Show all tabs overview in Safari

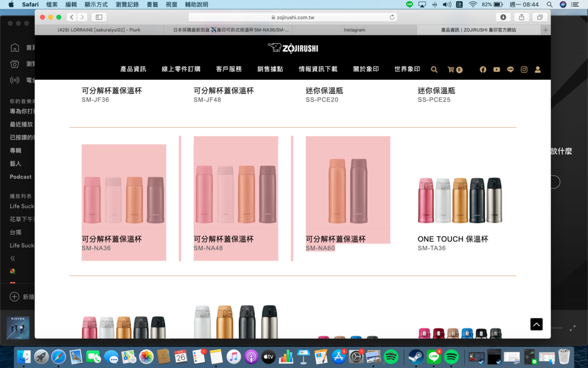(x=540, y=17)
